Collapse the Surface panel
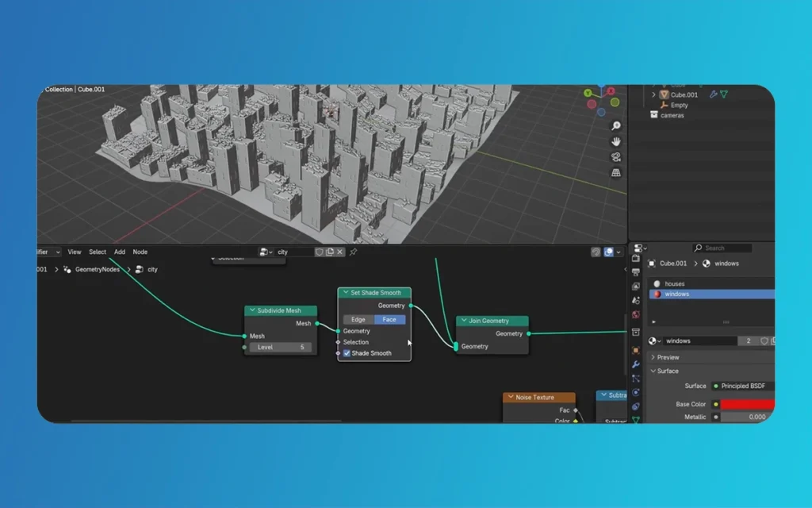812x508 pixels. tap(653, 371)
